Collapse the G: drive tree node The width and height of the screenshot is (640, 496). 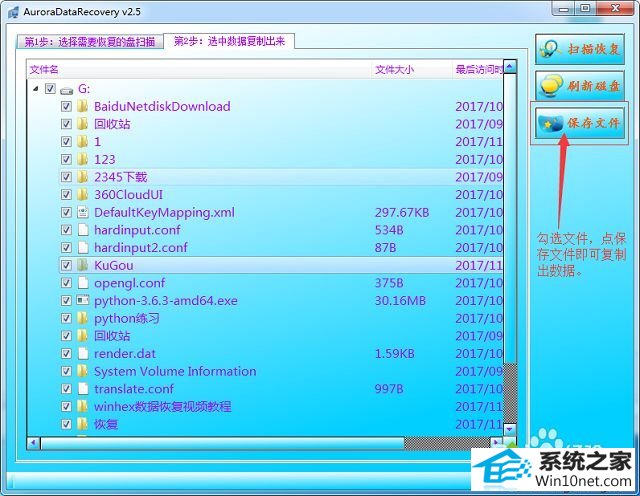(x=36, y=88)
